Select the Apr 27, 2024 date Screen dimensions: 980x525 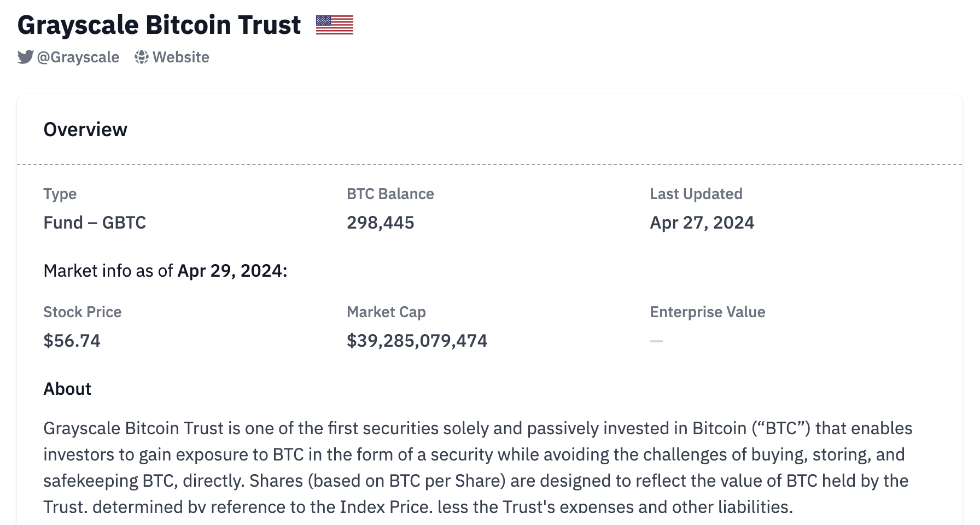702,223
